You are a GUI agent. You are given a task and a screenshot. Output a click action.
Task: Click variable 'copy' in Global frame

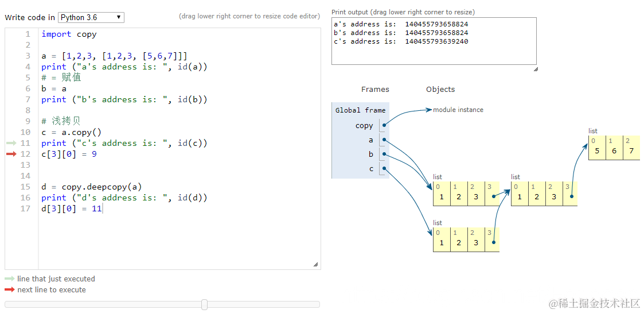pyautogui.click(x=364, y=125)
